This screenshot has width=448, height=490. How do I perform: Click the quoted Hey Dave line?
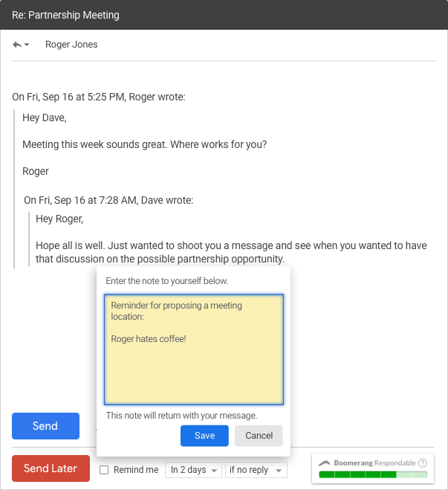click(44, 117)
